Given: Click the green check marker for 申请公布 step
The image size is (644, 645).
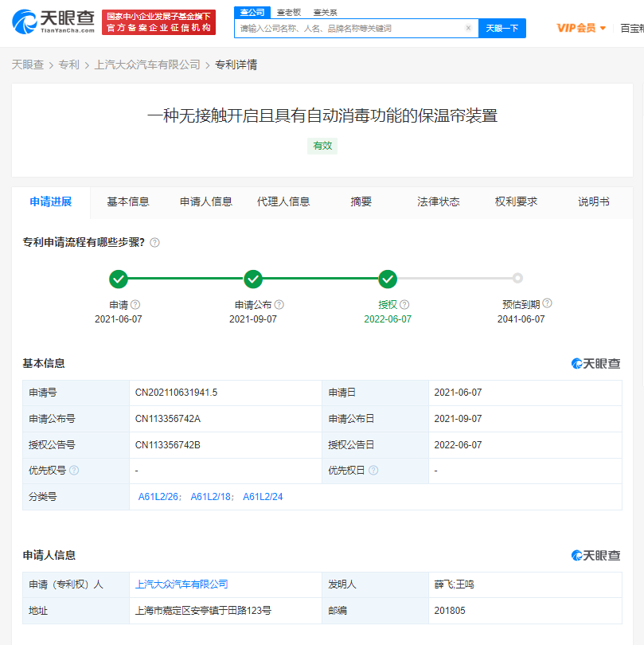Looking at the screenshot, I should pos(253,279).
